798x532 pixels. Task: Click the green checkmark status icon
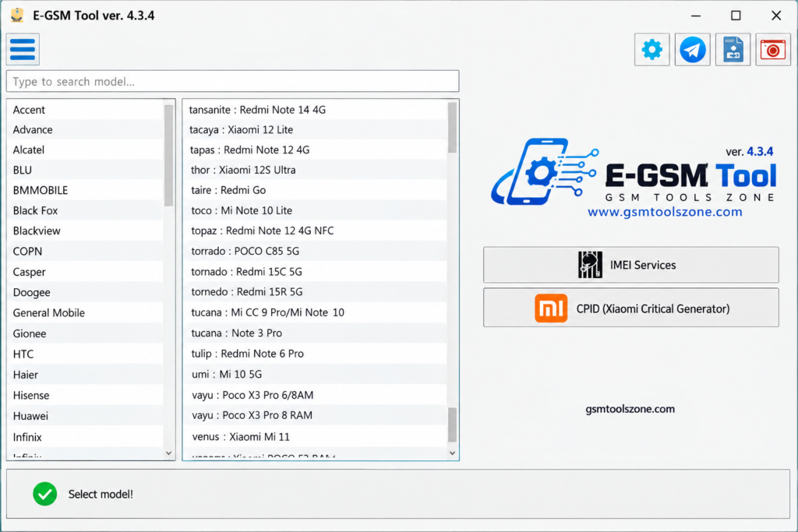pyautogui.click(x=44, y=494)
